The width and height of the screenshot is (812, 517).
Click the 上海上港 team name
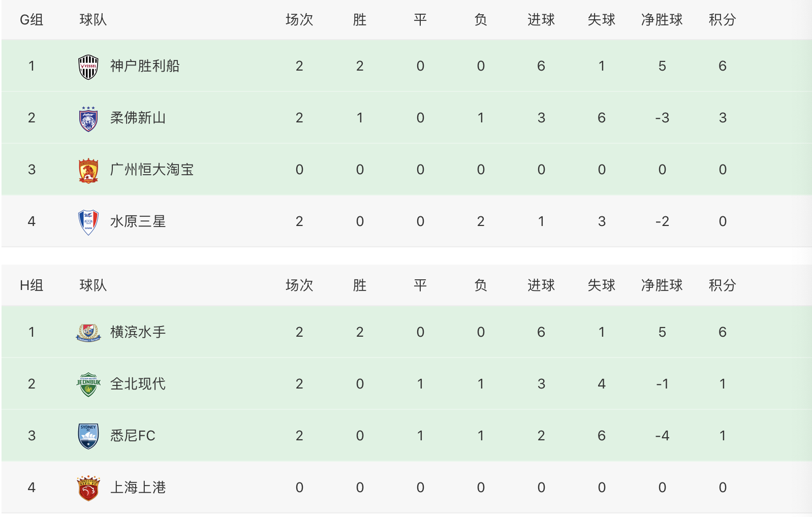[138, 488]
